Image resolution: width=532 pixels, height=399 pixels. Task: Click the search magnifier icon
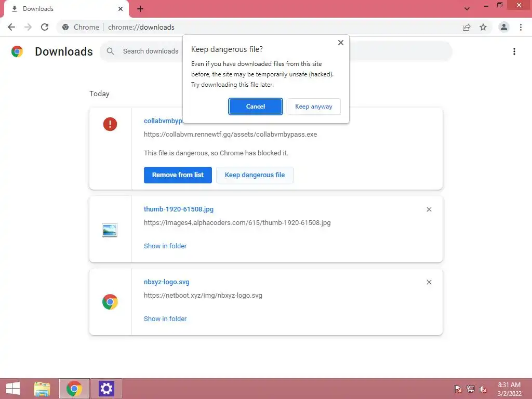click(x=110, y=51)
